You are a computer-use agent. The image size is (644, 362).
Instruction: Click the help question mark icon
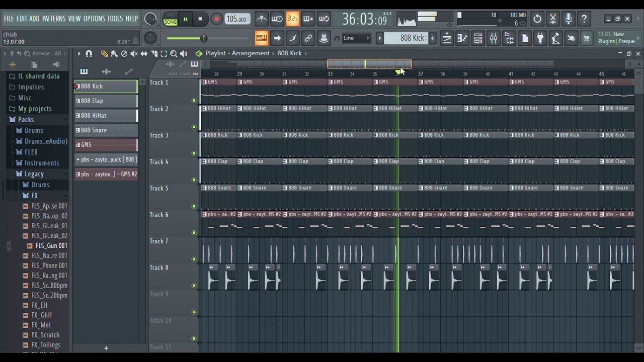coord(584,19)
